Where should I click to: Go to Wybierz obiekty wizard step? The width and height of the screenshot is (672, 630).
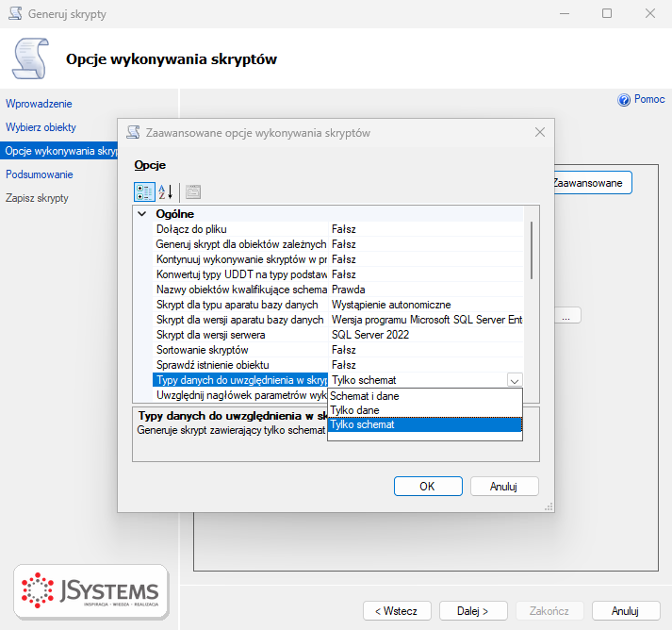pyautogui.click(x=41, y=127)
